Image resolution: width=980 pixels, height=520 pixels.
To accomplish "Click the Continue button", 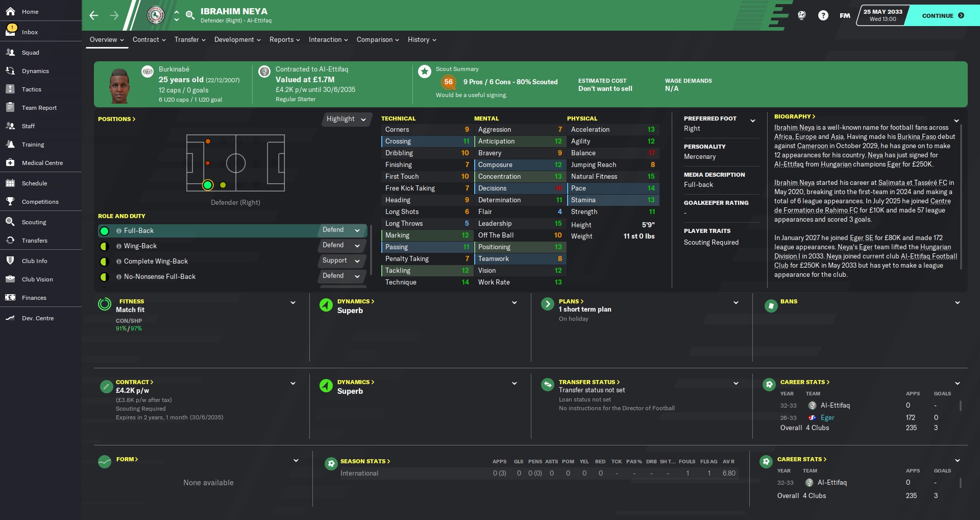I will tap(943, 15).
